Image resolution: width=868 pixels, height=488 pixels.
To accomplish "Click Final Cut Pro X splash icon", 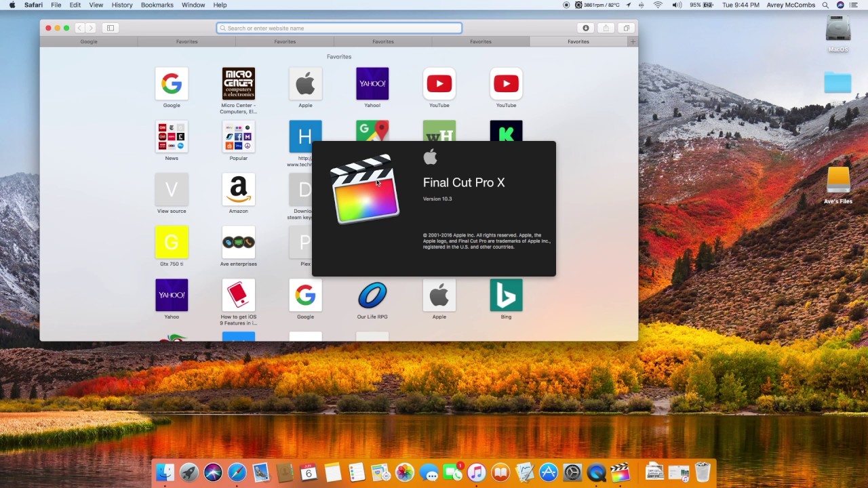I will click(366, 189).
